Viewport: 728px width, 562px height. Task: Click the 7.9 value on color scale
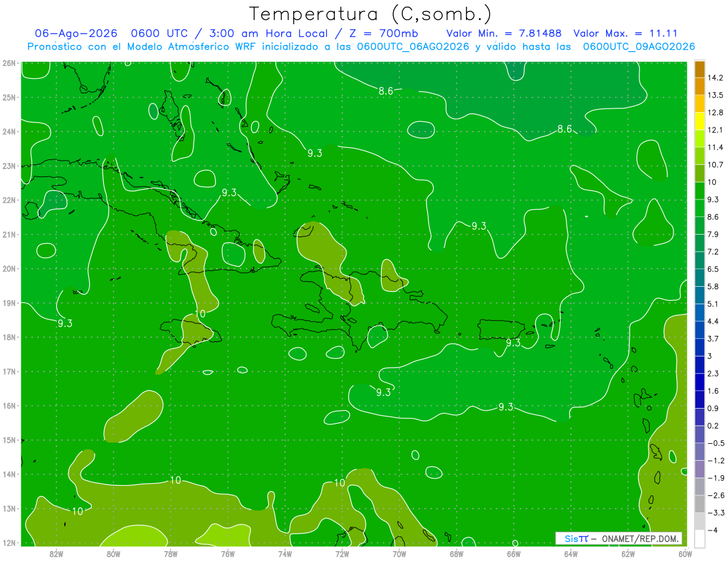(x=713, y=235)
